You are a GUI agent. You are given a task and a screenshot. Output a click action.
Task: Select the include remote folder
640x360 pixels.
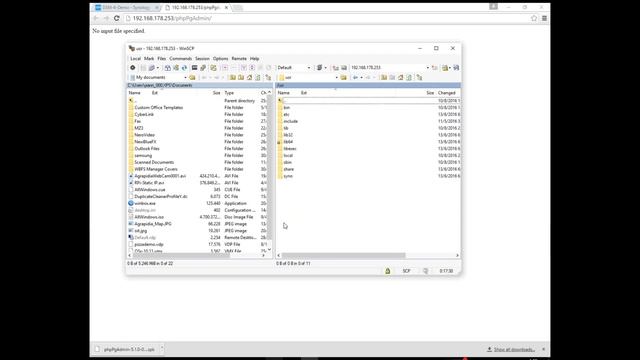click(290, 122)
